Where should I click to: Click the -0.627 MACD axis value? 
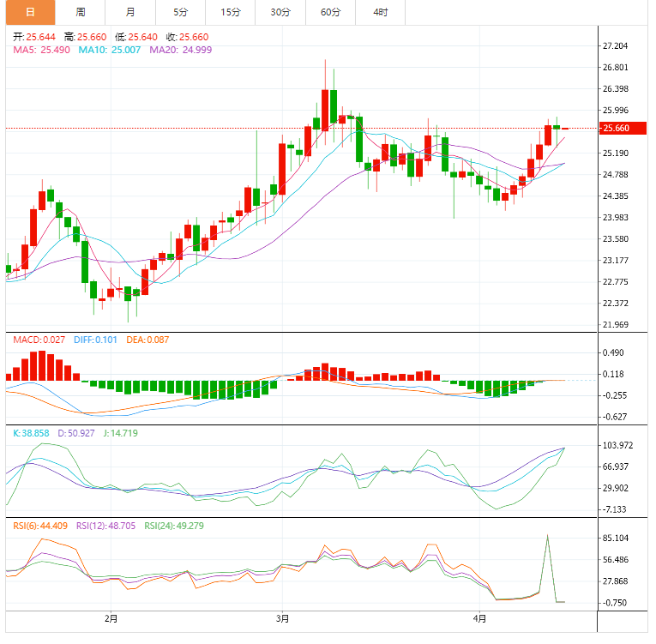(x=614, y=417)
